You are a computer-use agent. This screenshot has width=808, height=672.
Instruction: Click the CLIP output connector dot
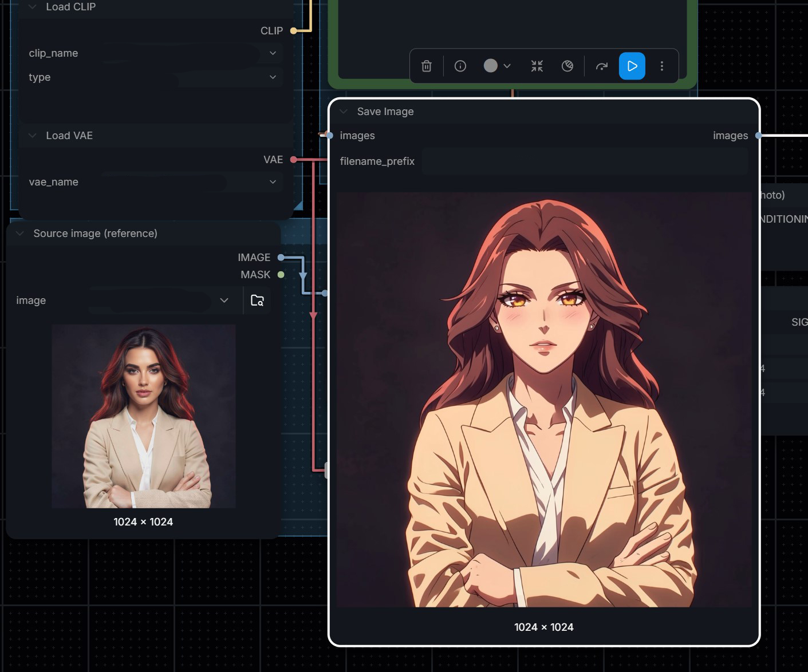[293, 31]
